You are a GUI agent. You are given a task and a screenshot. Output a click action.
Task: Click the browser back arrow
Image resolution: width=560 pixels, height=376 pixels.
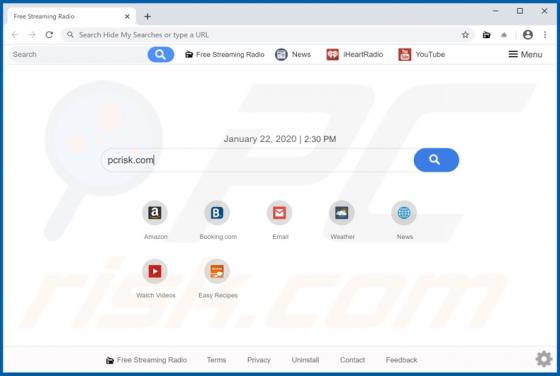click(15, 35)
